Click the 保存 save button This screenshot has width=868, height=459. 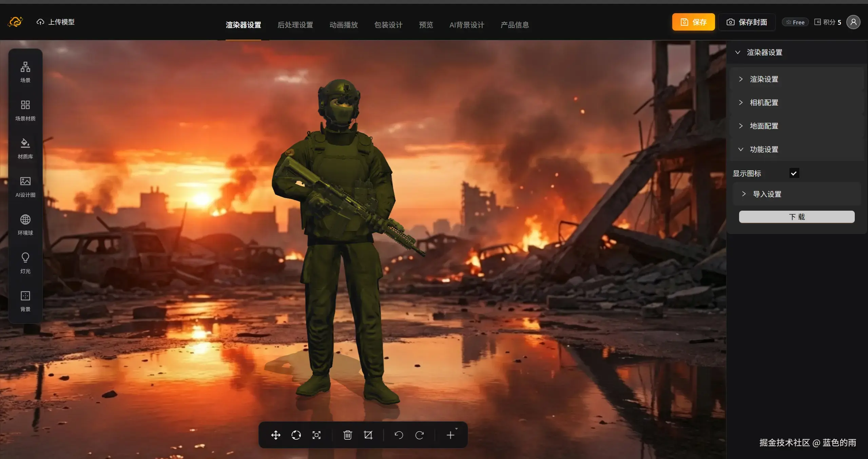pyautogui.click(x=693, y=22)
